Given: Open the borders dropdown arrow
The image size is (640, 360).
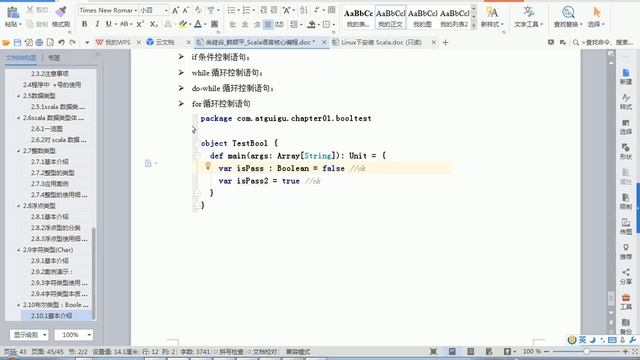Looking at the screenshot, I should point(333,24).
